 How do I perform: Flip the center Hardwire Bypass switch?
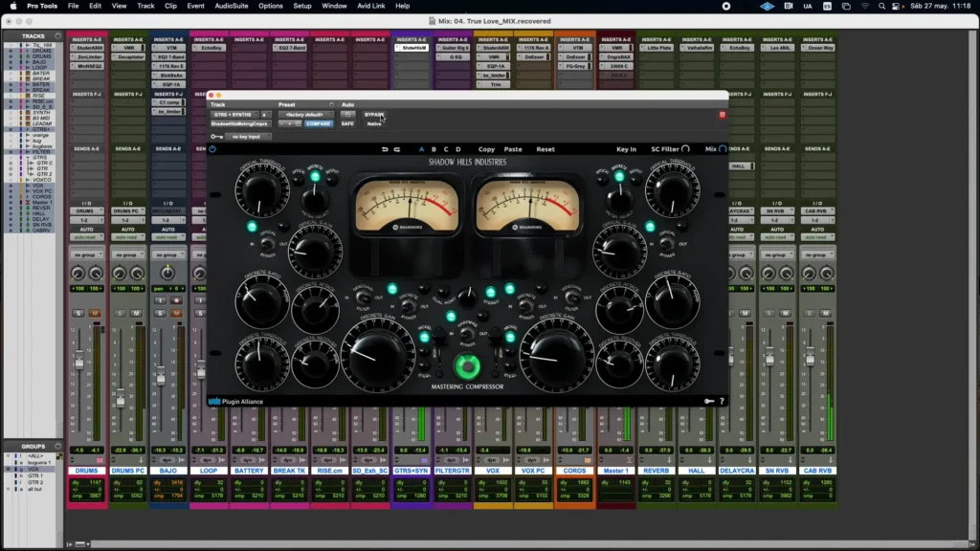(x=467, y=334)
